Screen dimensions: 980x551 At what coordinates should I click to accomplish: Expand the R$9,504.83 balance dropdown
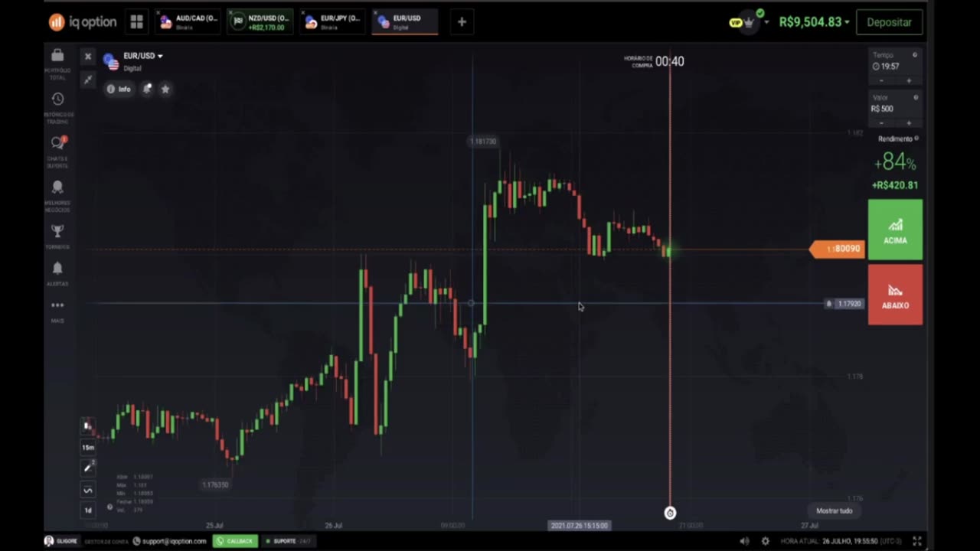tap(814, 22)
